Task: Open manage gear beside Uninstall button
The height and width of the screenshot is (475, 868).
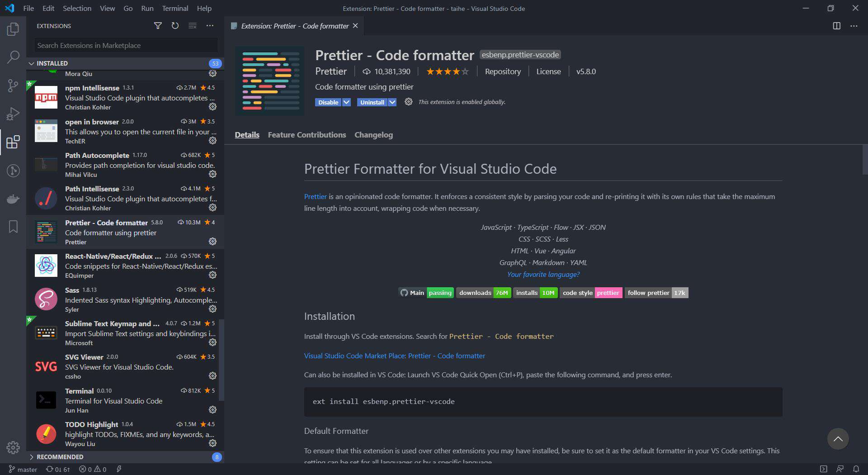Action: (x=408, y=102)
